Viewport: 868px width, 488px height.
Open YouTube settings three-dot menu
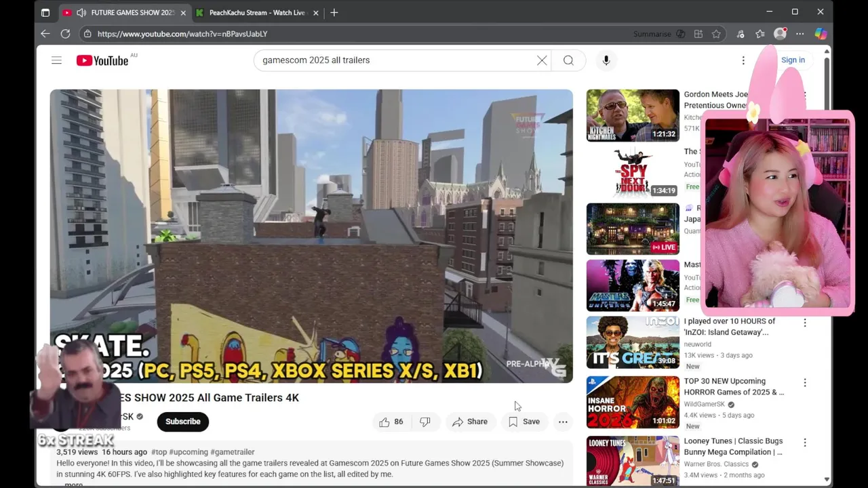point(743,60)
